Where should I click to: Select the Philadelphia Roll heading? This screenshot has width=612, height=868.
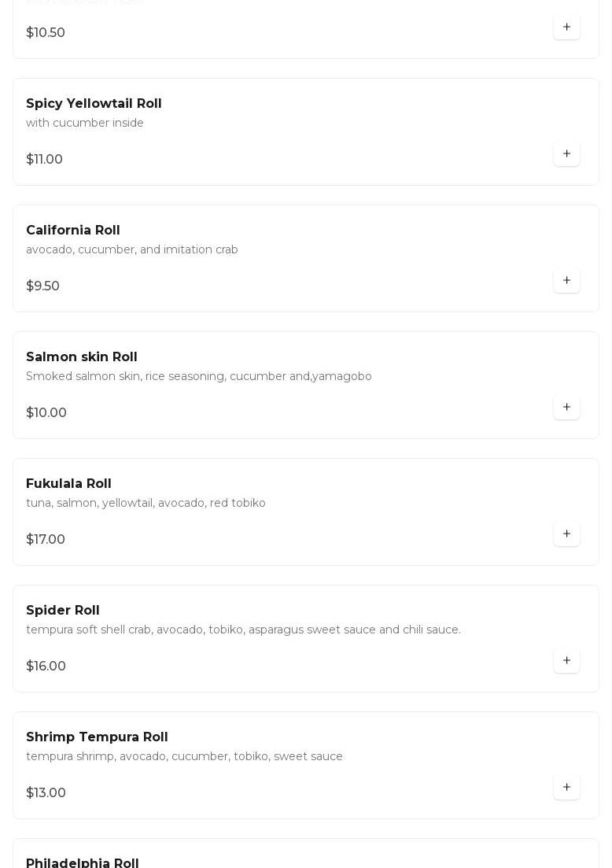83,862
